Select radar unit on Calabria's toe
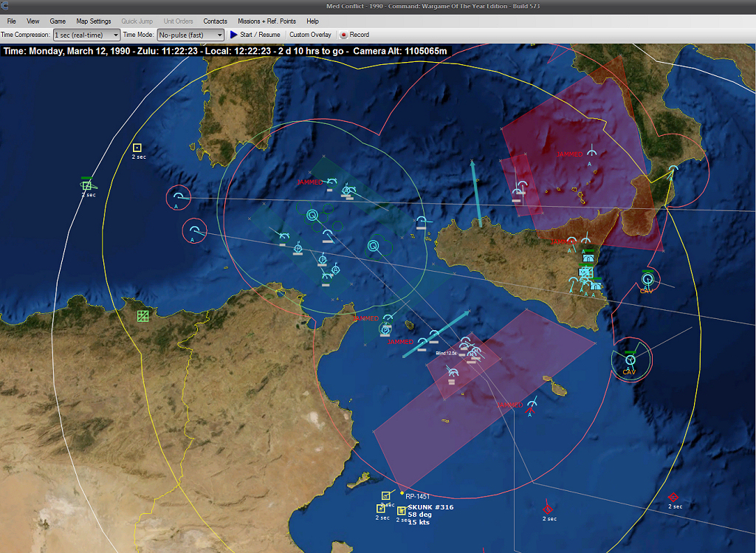Viewport: 756px width, 553px height. (x=673, y=170)
